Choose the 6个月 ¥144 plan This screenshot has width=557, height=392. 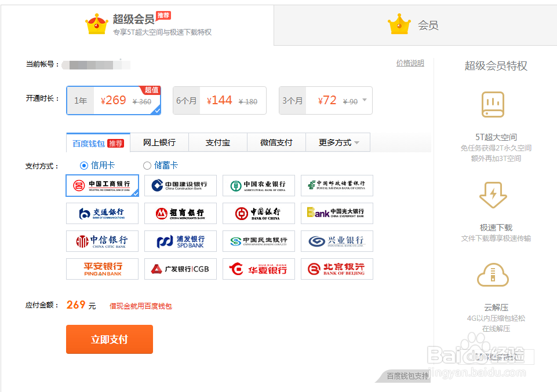coord(220,100)
